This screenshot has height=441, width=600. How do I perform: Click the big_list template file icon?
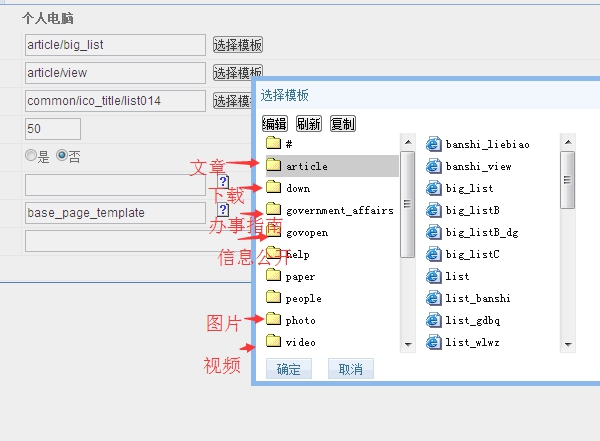(433, 188)
